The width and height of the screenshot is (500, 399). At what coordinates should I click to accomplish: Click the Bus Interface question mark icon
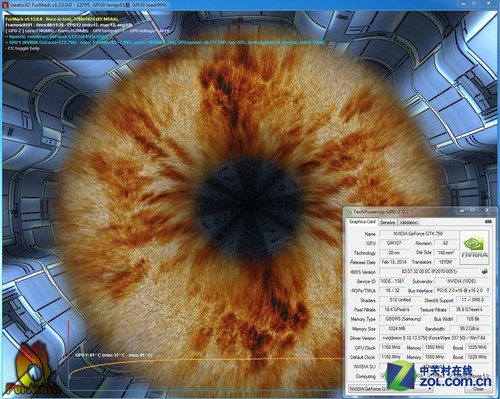point(488,290)
